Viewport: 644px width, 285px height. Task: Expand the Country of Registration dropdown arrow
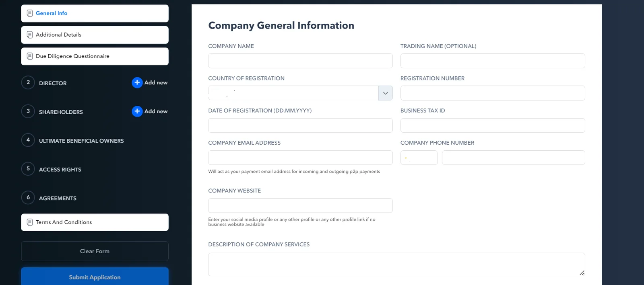click(385, 93)
